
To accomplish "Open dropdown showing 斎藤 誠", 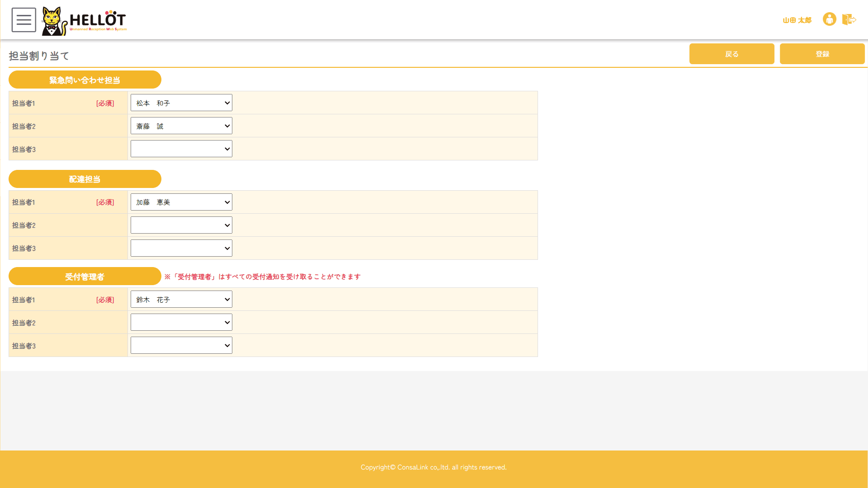I will [x=181, y=126].
